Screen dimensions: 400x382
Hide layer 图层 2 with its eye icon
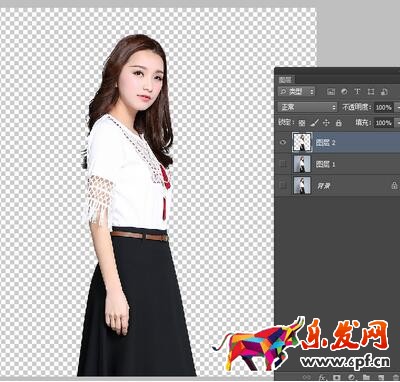[x=283, y=143]
